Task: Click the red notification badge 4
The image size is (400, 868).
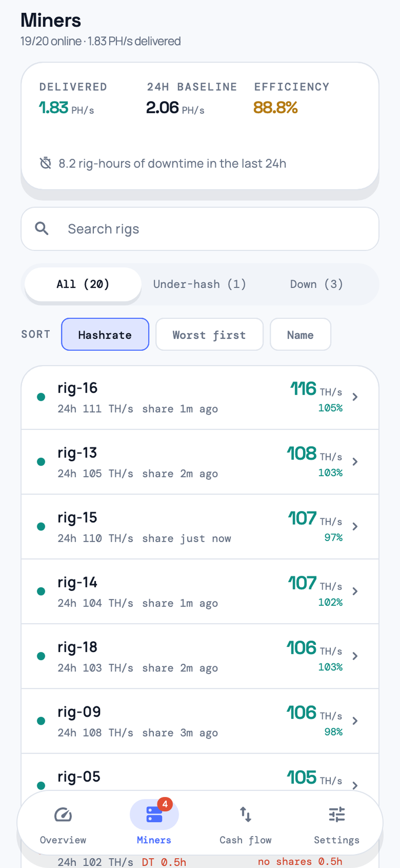Action: tap(165, 805)
